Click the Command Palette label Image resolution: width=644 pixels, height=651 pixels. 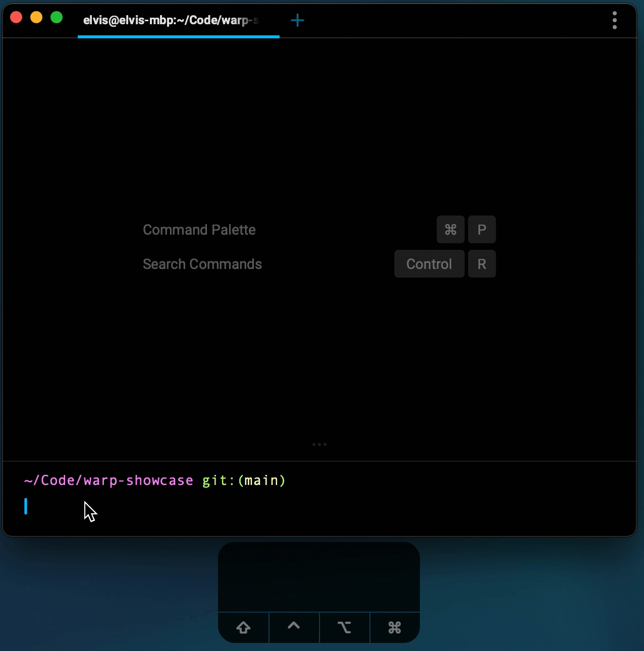tap(199, 230)
